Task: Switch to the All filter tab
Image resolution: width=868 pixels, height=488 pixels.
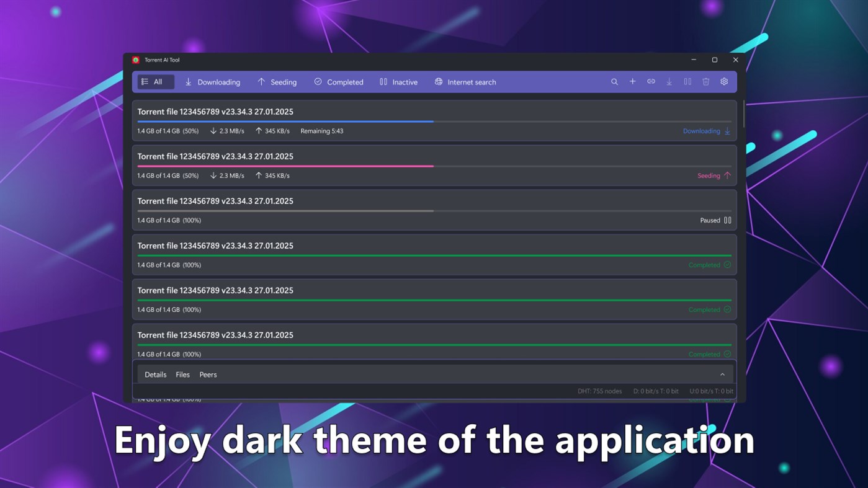Action: (155, 82)
